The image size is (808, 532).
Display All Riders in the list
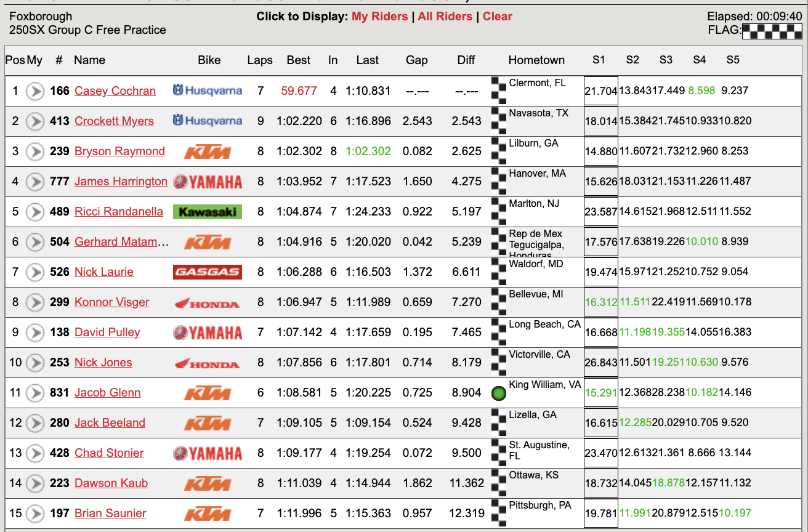coord(445,17)
